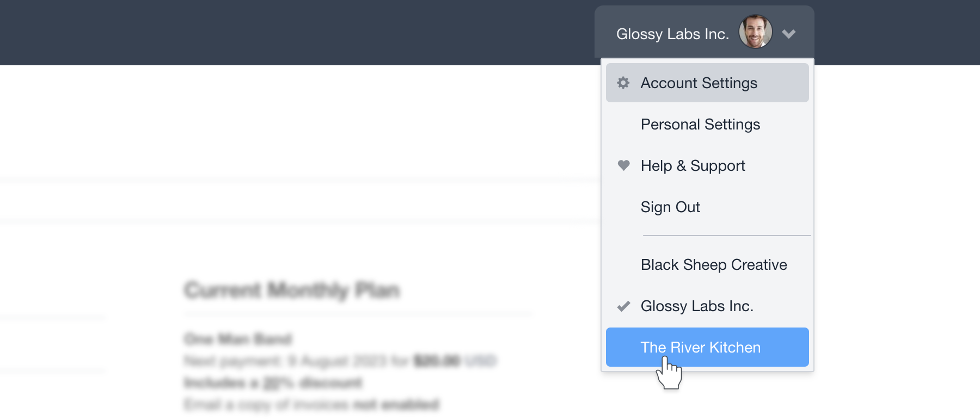Viewport: 980px width, 420px height.
Task: Click the invoice email copy status line
Action: pyautogui.click(x=311, y=404)
